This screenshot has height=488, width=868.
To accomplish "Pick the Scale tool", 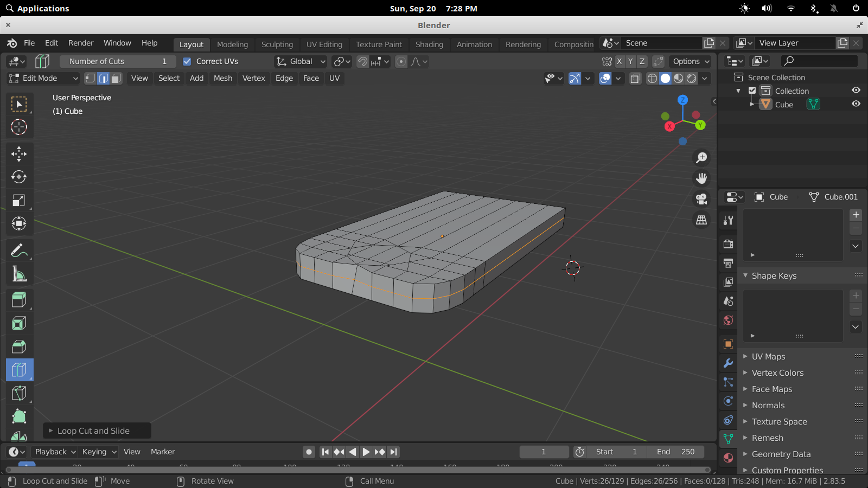I will click(19, 201).
